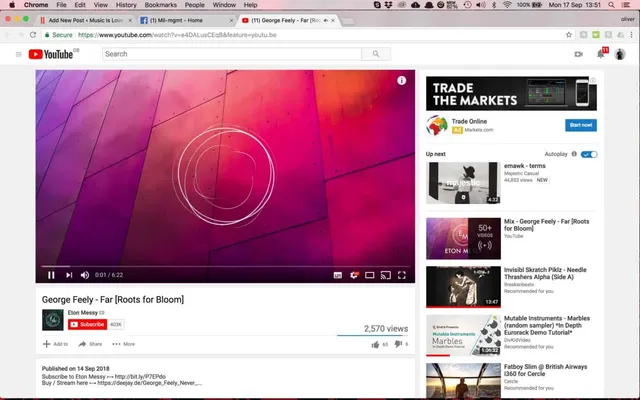The image size is (640, 400).
Task: Mute the player volume speaker icon
Action: 85,275
